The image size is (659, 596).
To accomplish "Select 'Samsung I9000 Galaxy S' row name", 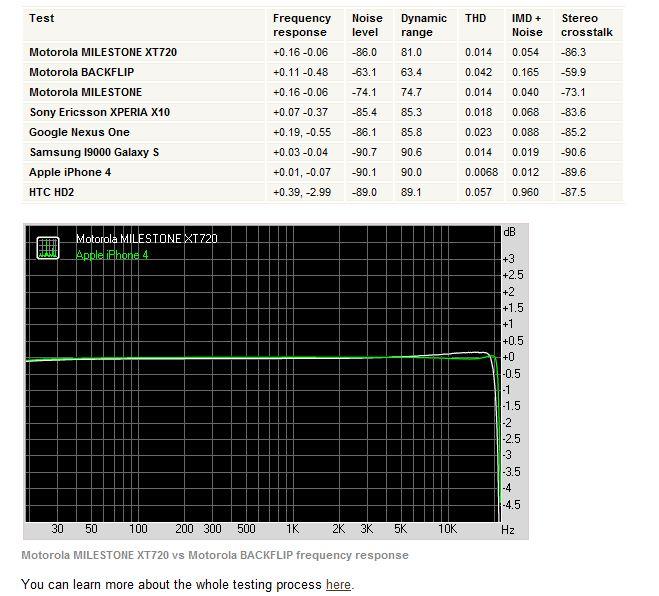I will pos(94,152).
